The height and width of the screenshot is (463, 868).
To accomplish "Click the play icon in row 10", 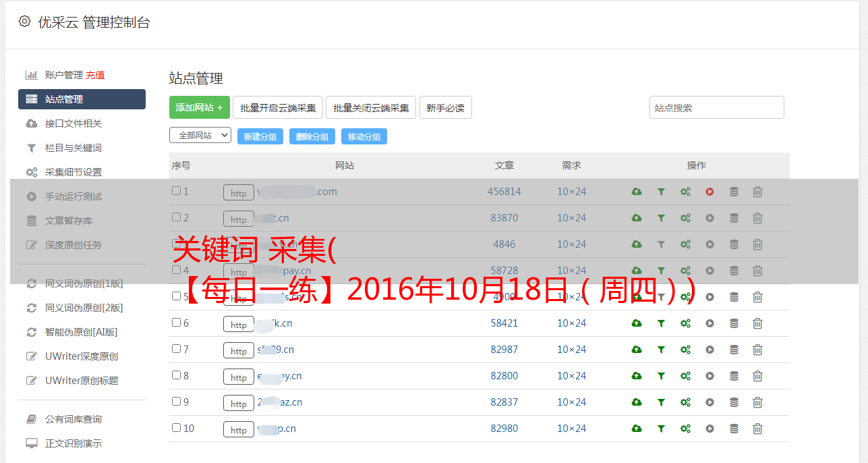I will point(710,429).
